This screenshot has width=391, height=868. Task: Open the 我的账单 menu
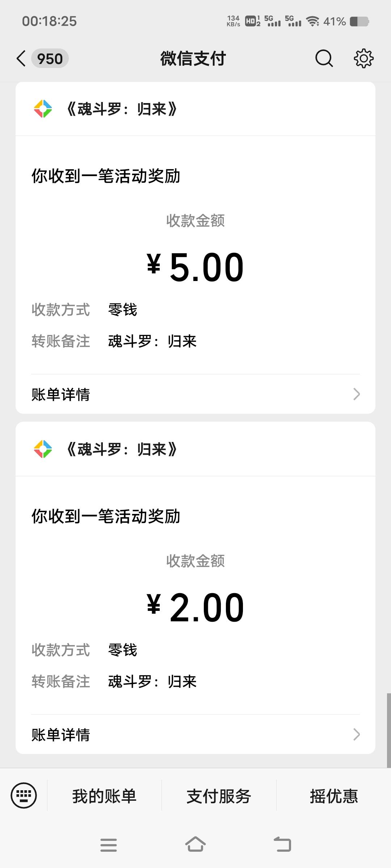click(104, 796)
